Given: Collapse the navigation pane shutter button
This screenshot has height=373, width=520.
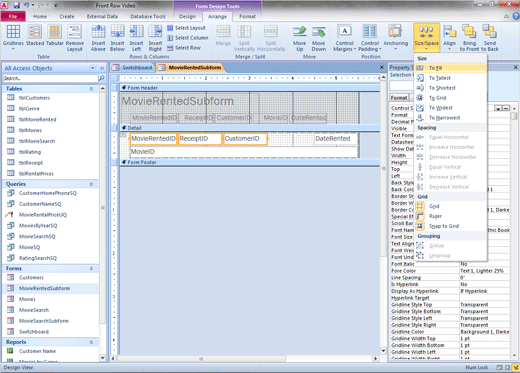Looking at the screenshot, I should click(x=102, y=68).
